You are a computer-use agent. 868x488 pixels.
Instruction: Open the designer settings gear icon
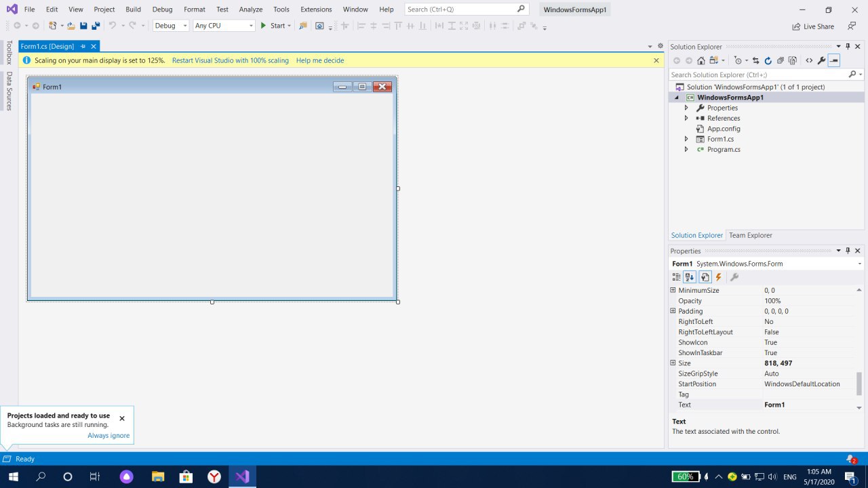pyautogui.click(x=660, y=46)
